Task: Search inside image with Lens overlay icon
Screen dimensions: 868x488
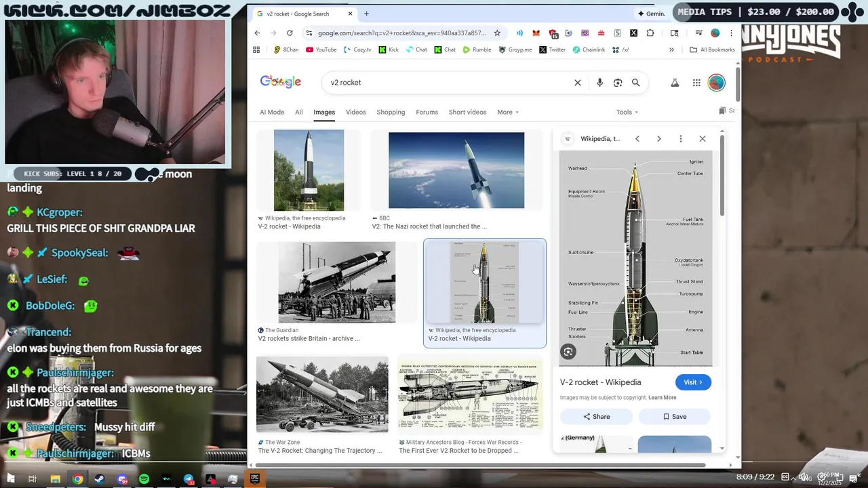Action: click(x=568, y=351)
